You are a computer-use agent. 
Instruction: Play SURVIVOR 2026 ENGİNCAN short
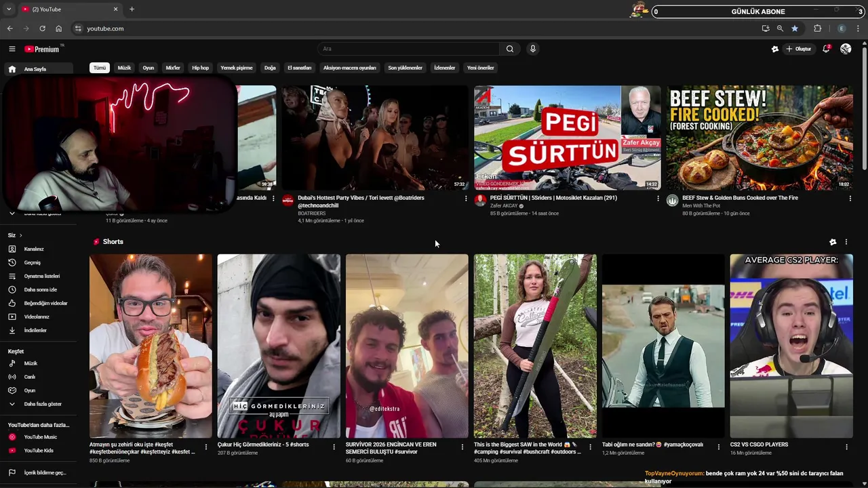407,346
